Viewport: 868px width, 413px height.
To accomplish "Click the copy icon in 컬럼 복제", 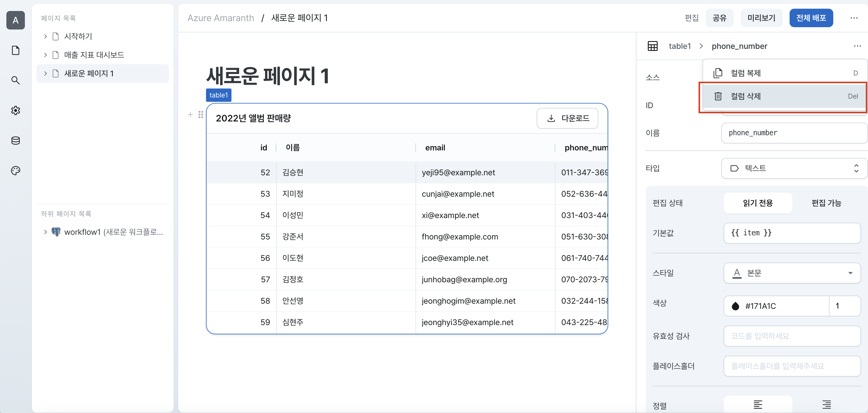I will 718,73.
